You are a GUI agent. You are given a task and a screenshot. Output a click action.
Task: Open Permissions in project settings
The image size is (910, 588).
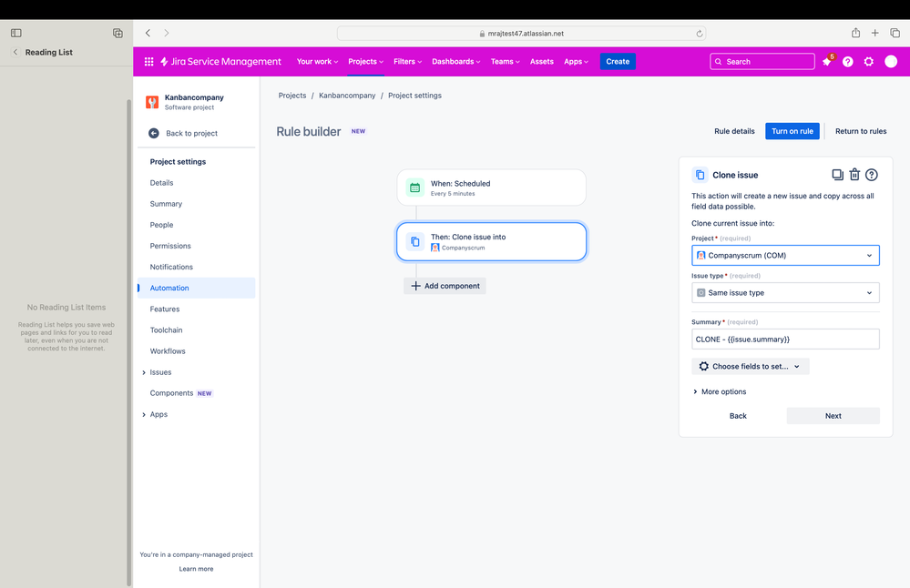[196, 246]
